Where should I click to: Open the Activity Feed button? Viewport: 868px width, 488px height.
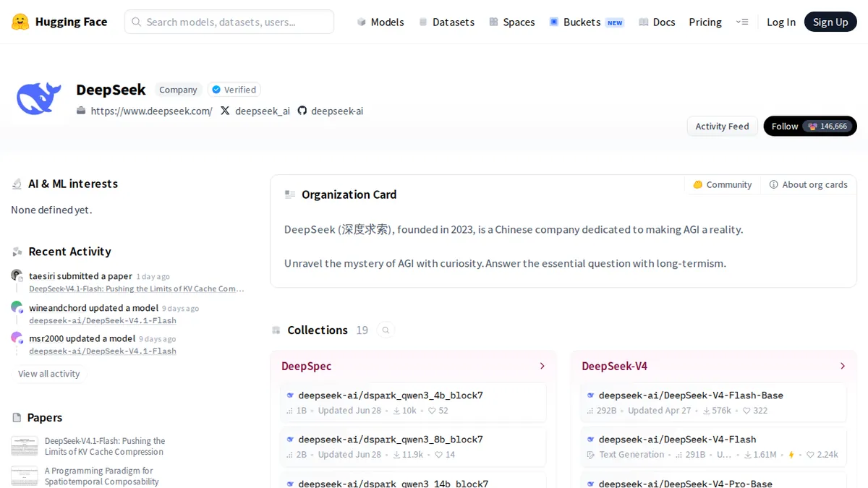coord(722,127)
